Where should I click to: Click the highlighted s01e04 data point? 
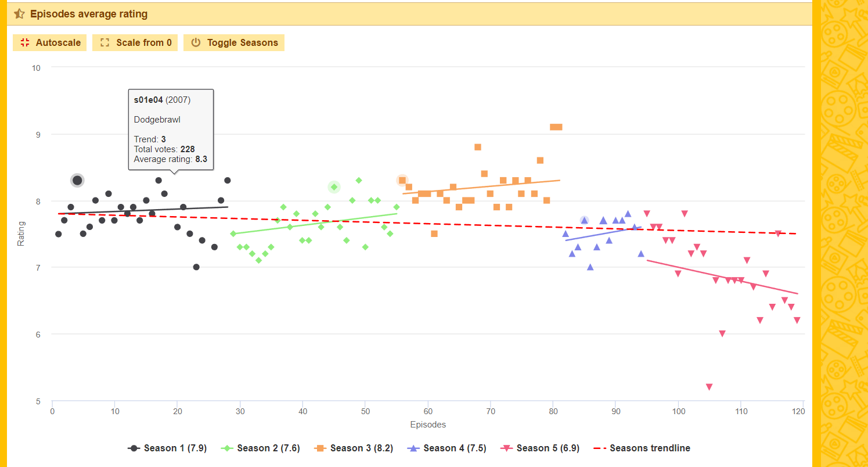pyautogui.click(x=77, y=180)
